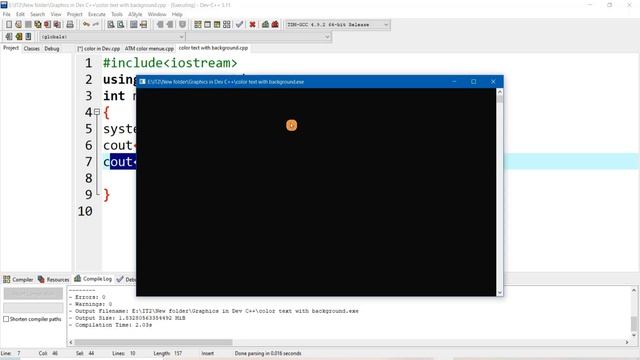The width and height of the screenshot is (640, 360).
Task: Click the Run program toolbar icon
Action: coord(207,24)
